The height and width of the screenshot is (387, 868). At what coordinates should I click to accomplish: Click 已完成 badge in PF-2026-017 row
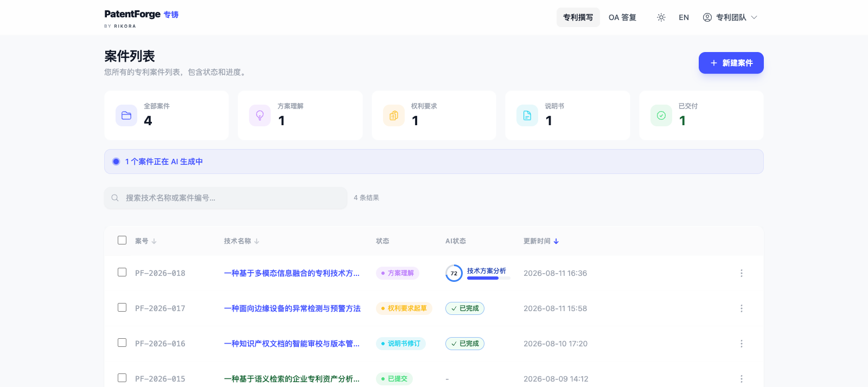(x=465, y=308)
